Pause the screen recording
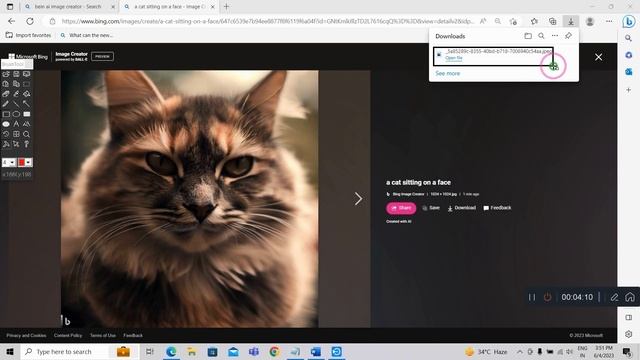The image size is (640, 360). point(532,297)
